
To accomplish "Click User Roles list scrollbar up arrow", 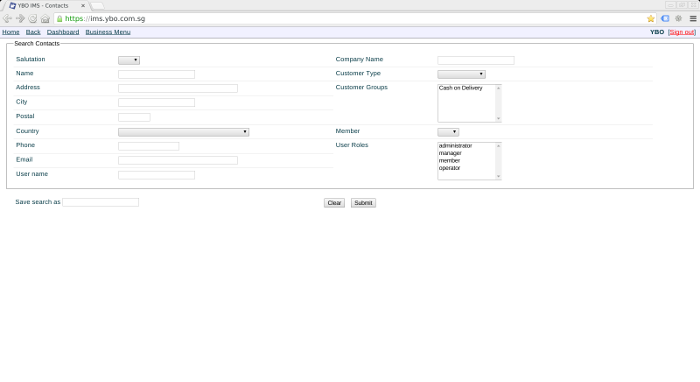I will tap(499, 146).
